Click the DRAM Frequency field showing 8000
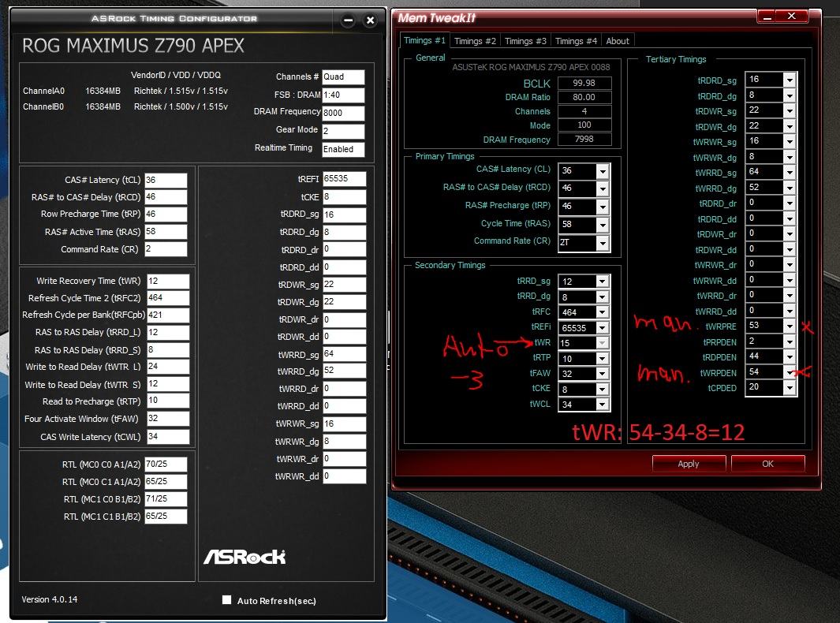The image size is (840, 623). pyautogui.click(x=343, y=113)
